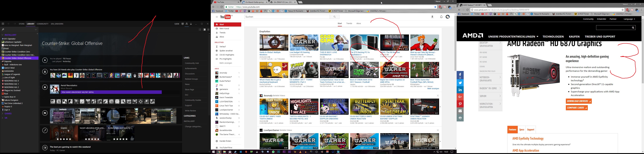Image resolution: width=644 pixels, height=154 pixels.
Task: Open Windows Start menu
Action: point(214,152)
